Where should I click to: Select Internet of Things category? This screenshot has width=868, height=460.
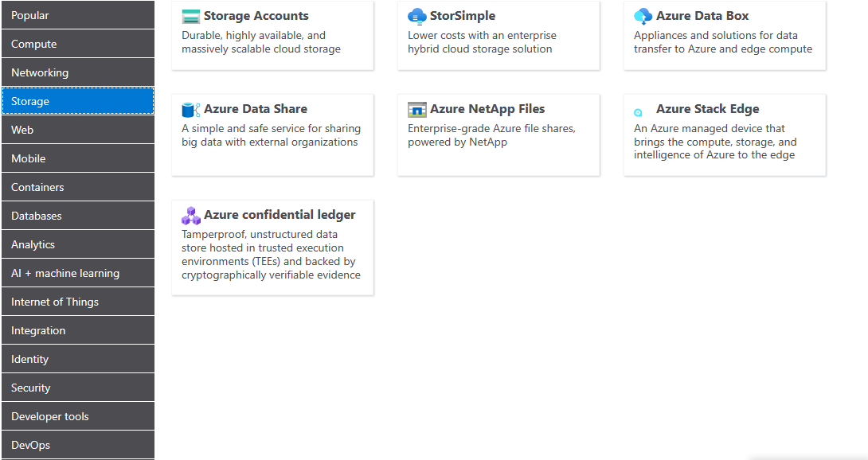78,302
